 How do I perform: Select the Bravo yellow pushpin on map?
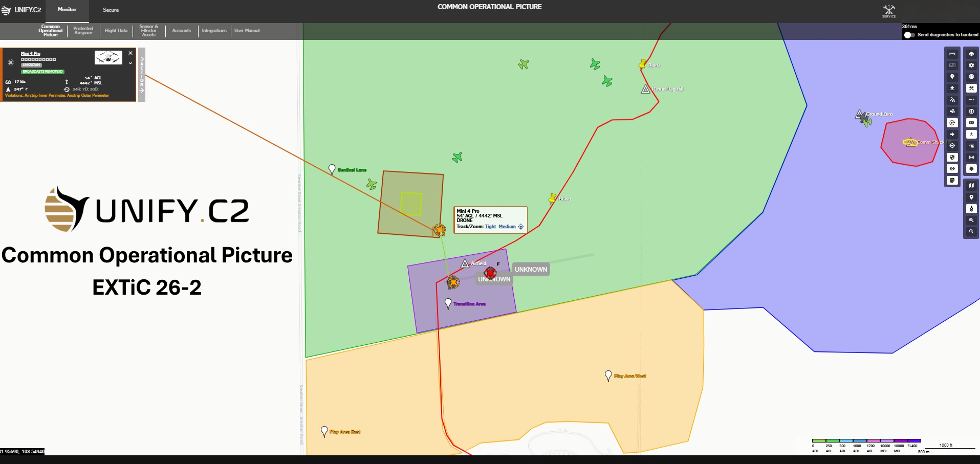[552, 198]
